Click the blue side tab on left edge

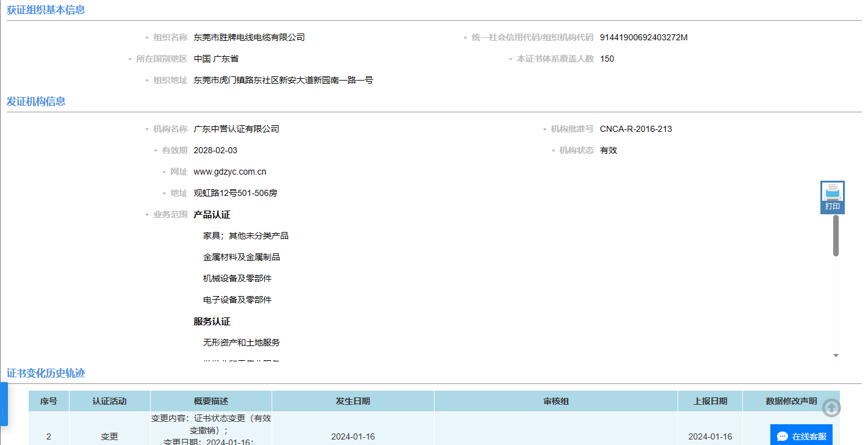tap(4, 404)
